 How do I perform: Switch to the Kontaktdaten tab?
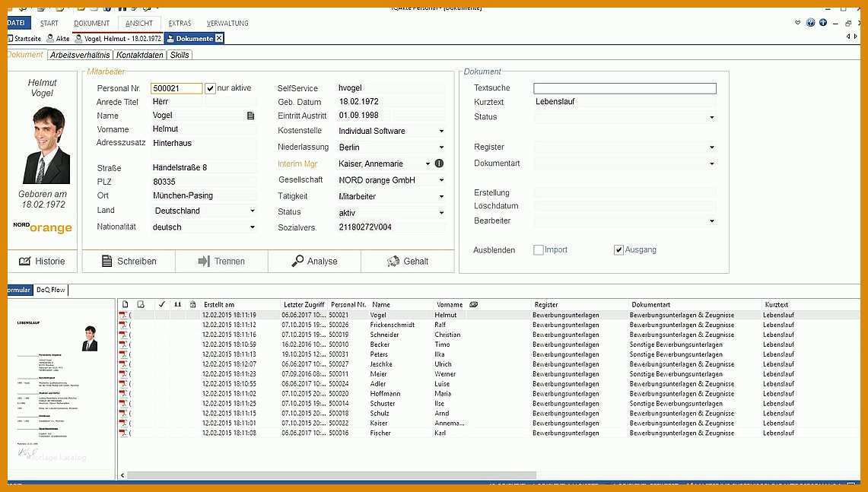(x=139, y=55)
